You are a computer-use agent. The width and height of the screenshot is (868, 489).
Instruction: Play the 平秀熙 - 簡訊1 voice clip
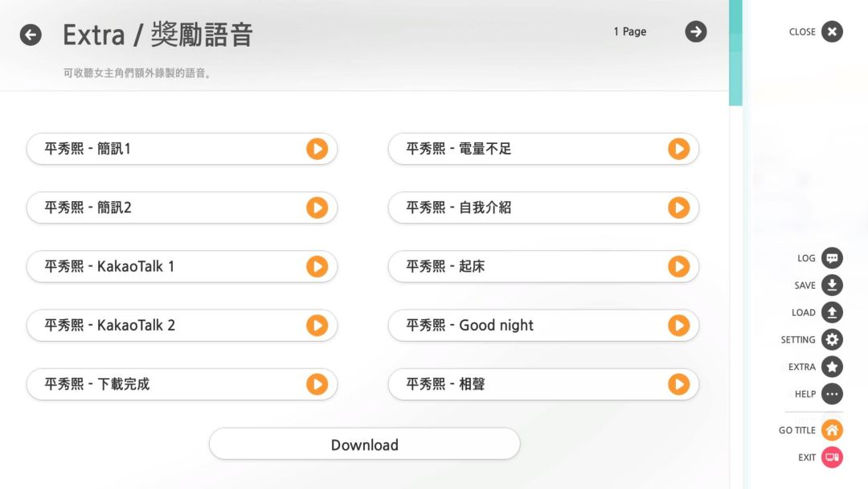pyautogui.click(x=317, y=149)
